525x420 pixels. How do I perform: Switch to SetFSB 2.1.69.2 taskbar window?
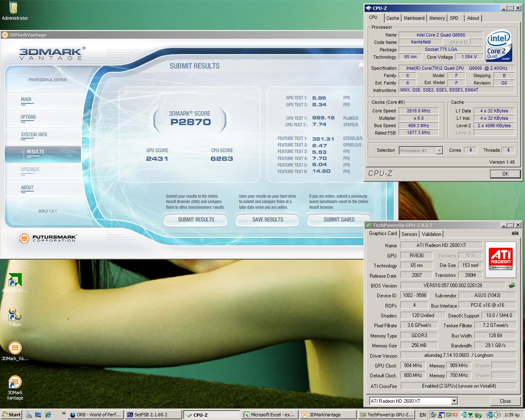(x=153, y=415)
